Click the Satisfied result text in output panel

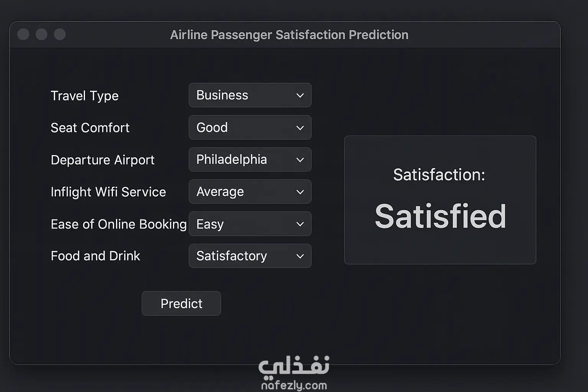point(440,216)
